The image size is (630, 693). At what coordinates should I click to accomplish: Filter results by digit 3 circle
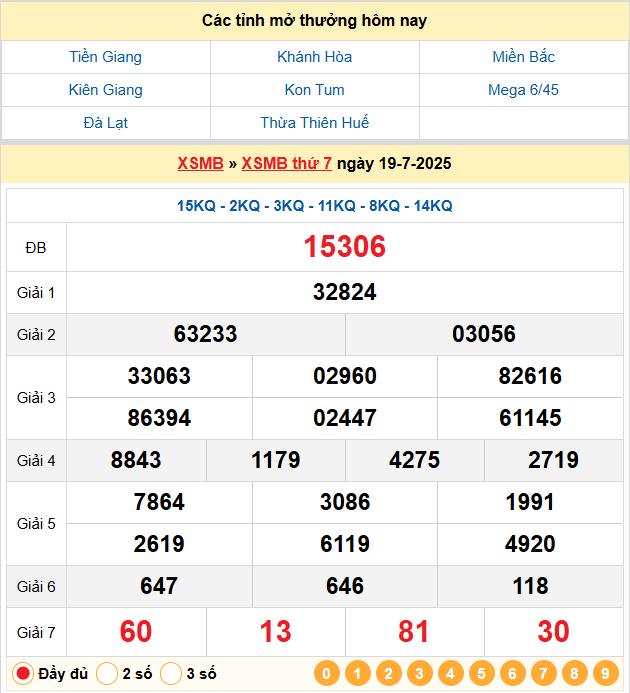420,674
